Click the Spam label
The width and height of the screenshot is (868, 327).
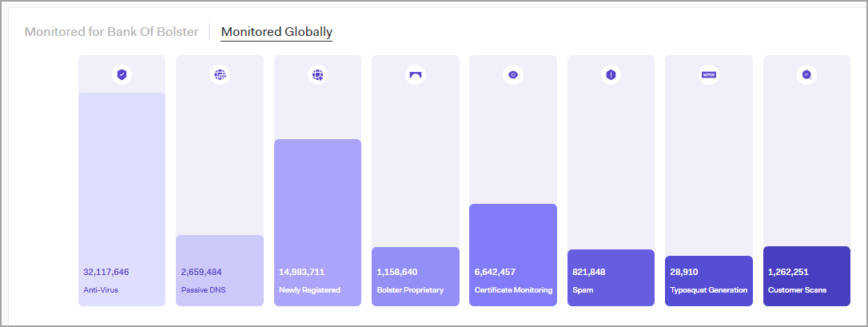click(583, 290)
